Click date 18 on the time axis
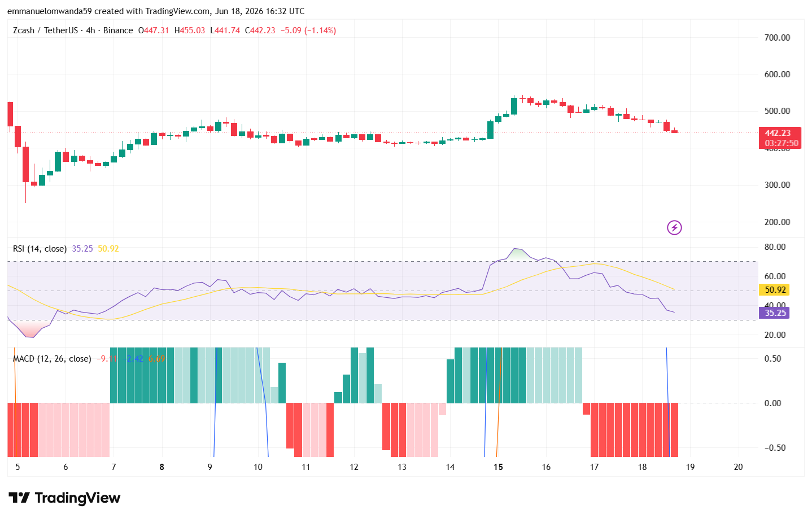Image resolution: width=812 pixels, height=519 pixels. [642, 467]
